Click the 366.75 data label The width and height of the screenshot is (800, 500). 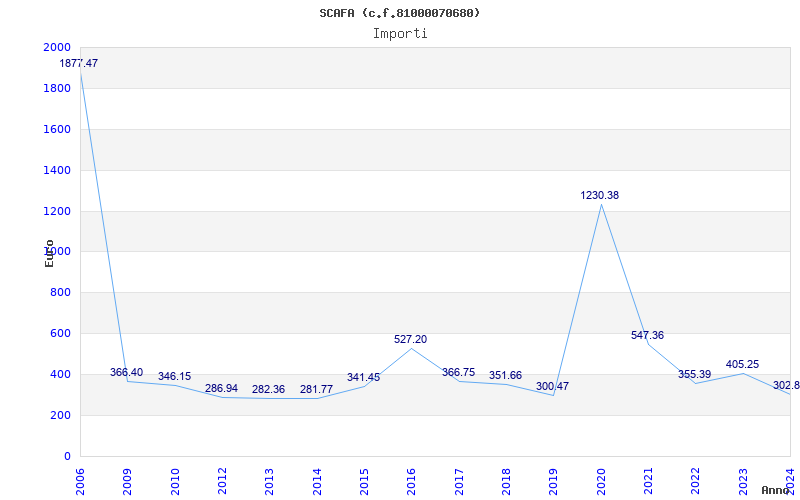point(458,372)
